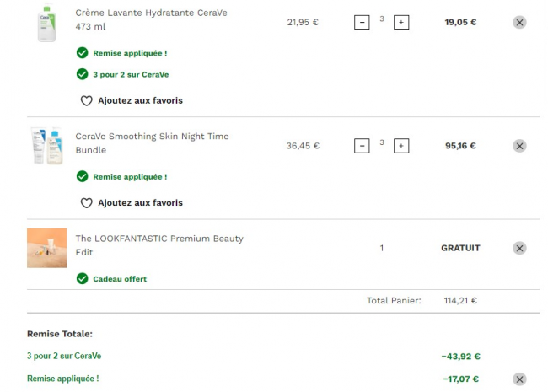Click 'Remise appliquée !' under the Bundle
The height and width of the screenshot is (392, 548).
(130, 177)
